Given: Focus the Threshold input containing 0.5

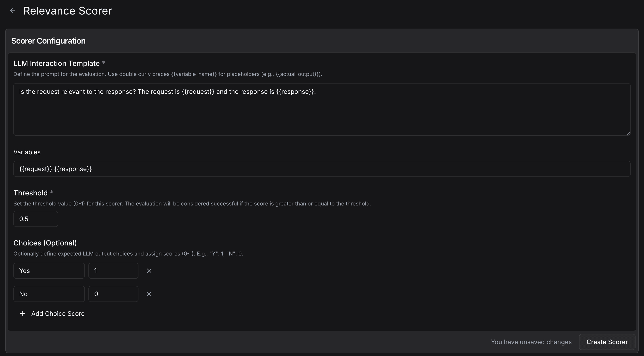Looking at the screenshot, I should 36,219.
